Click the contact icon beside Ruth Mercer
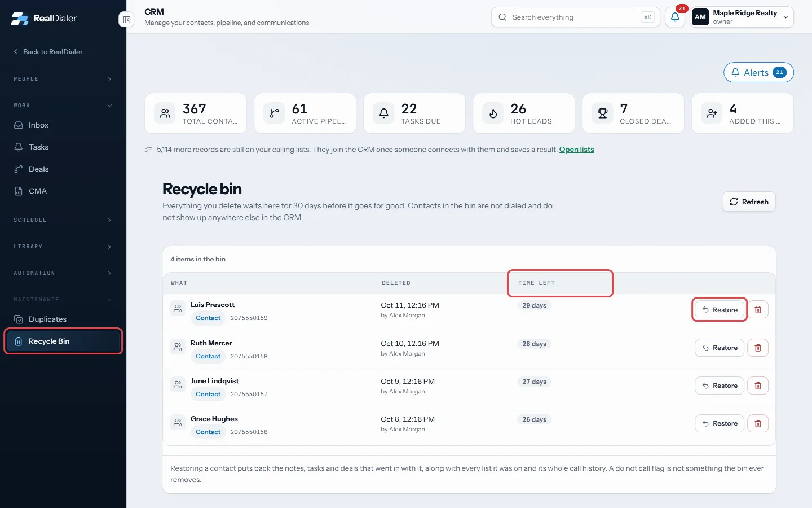This screenshot has width=812, height=508. (178, 347)
